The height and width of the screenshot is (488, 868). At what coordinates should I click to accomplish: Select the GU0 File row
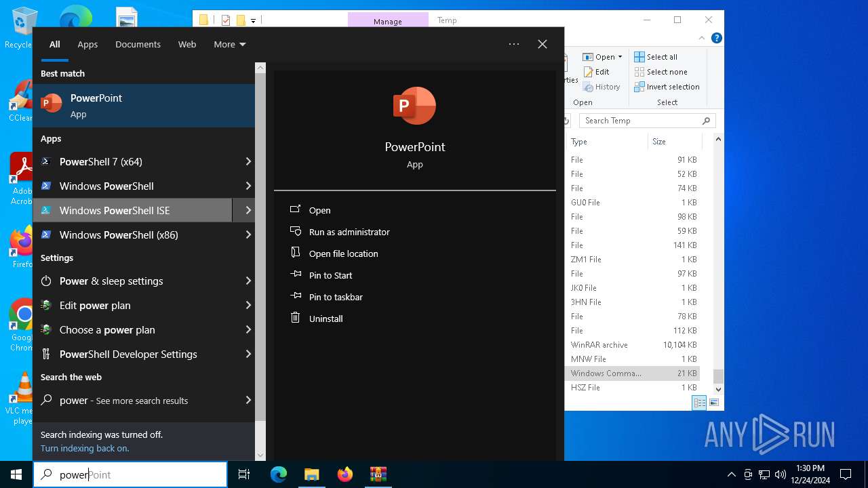coord(633,203)
